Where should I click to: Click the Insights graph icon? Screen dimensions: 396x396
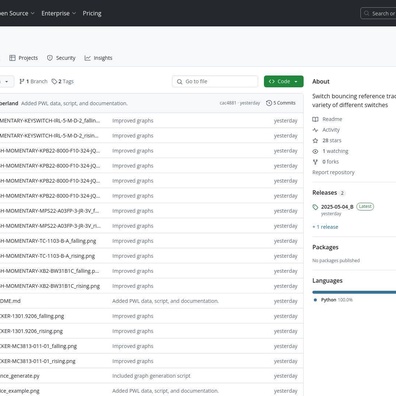click(87, 58)
